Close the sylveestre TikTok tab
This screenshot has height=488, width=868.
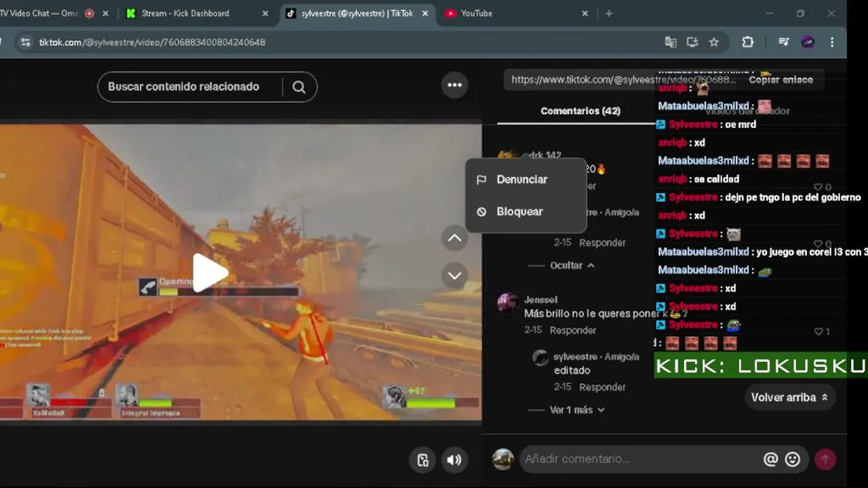click(x=425, y=14)
